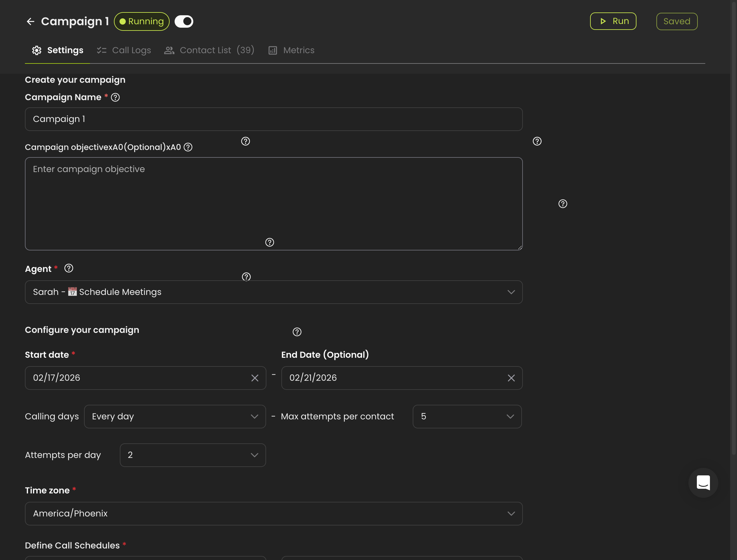
Task: Click help icon beside Campaign objective label
Action: click(188, 147)
